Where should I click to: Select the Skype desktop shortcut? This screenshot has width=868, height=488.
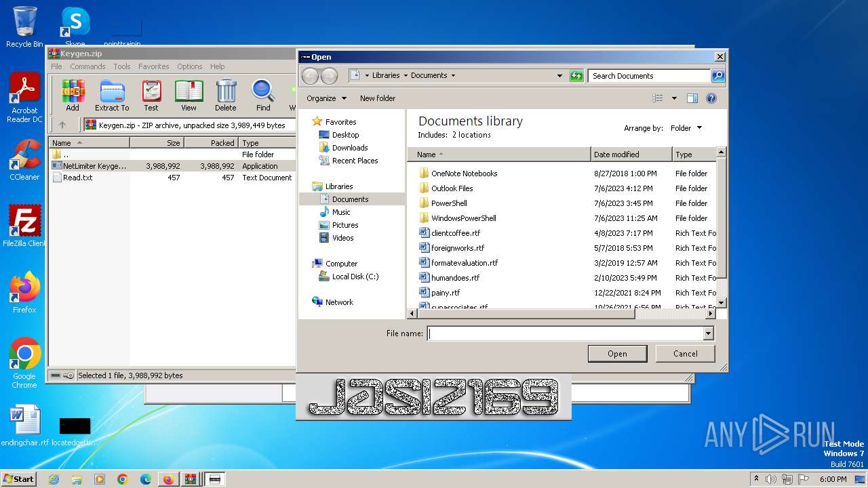[x=75, y=27]
